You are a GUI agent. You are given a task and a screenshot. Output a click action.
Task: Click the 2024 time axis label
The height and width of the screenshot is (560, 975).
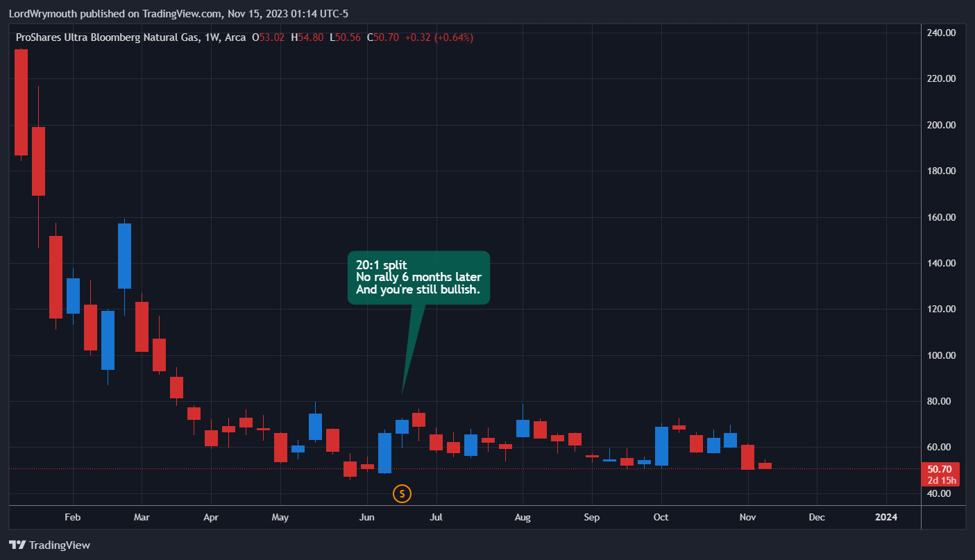click(886, 517)
